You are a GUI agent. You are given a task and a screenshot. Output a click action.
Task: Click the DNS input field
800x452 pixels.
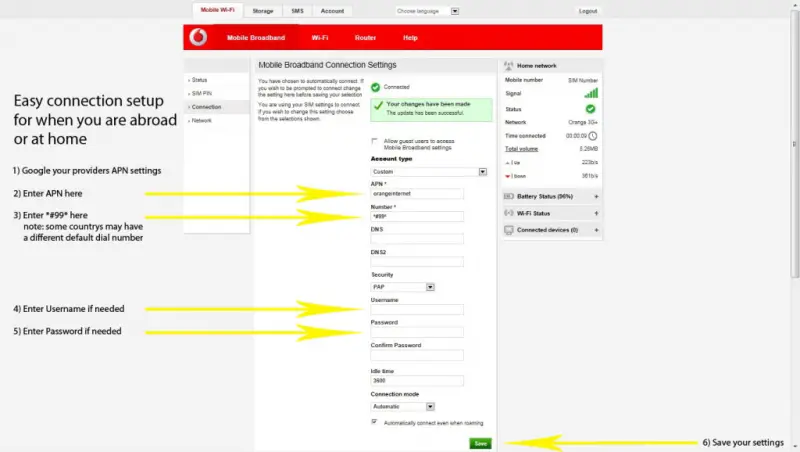click(x=417, y=239)
